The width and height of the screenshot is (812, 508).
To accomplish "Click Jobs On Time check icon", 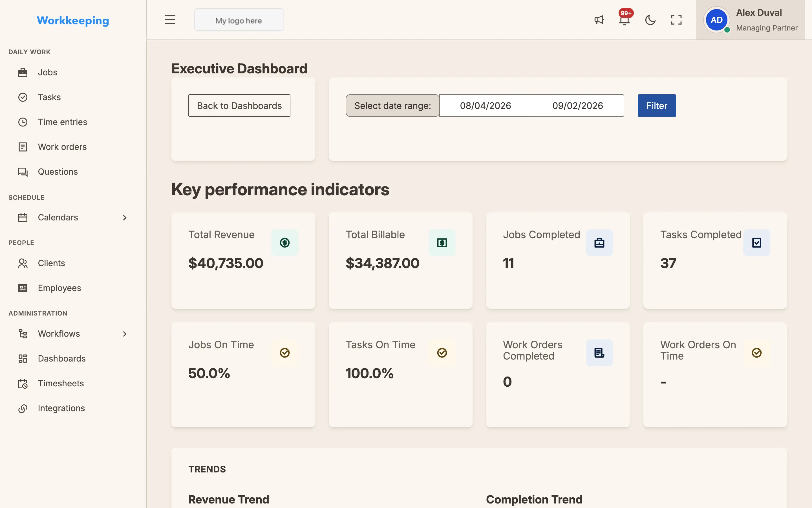I will pos(284,353).
